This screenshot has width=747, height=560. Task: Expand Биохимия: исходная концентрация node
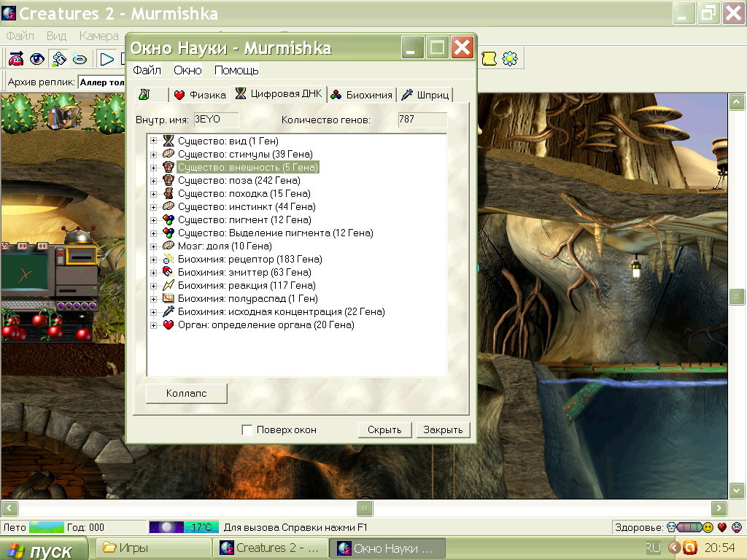[153, 312]
